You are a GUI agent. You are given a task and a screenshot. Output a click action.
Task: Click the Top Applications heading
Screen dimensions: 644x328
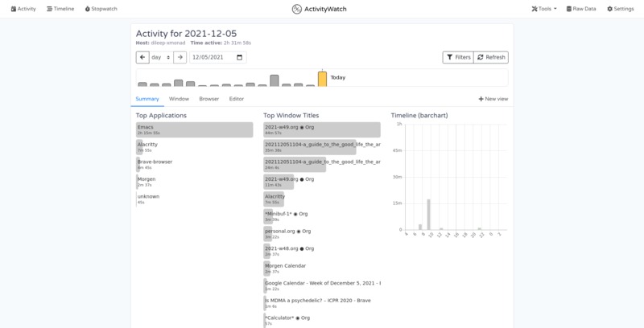tap(161, 116)
